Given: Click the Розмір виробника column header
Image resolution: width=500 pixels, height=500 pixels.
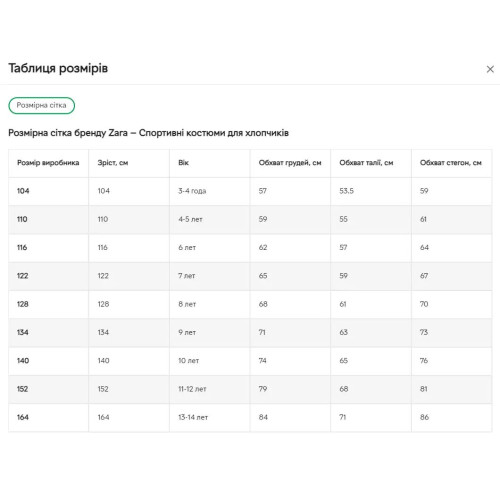Looking at the screenshot, I should point(48,163).
